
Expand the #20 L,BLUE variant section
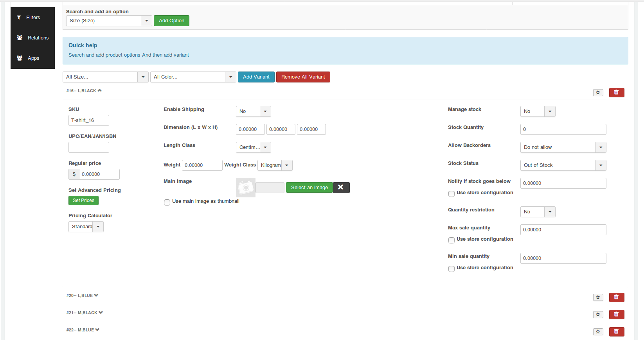[x=82, y=295]
